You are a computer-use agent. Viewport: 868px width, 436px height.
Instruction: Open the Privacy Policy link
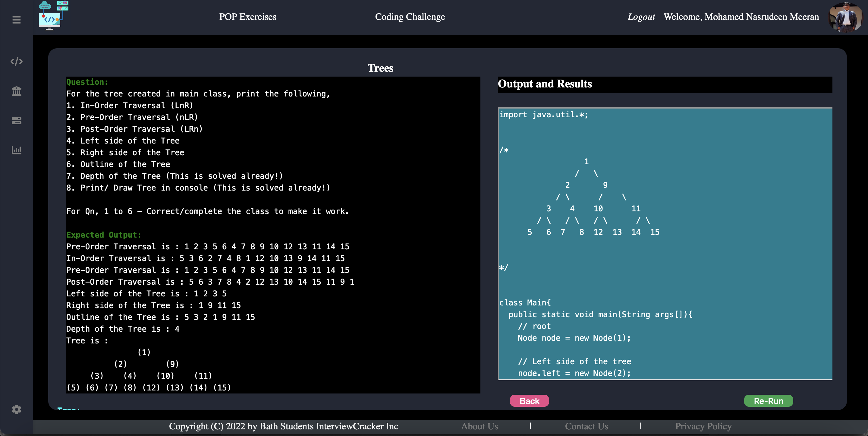pyautogui.click(x=703, y=426)
